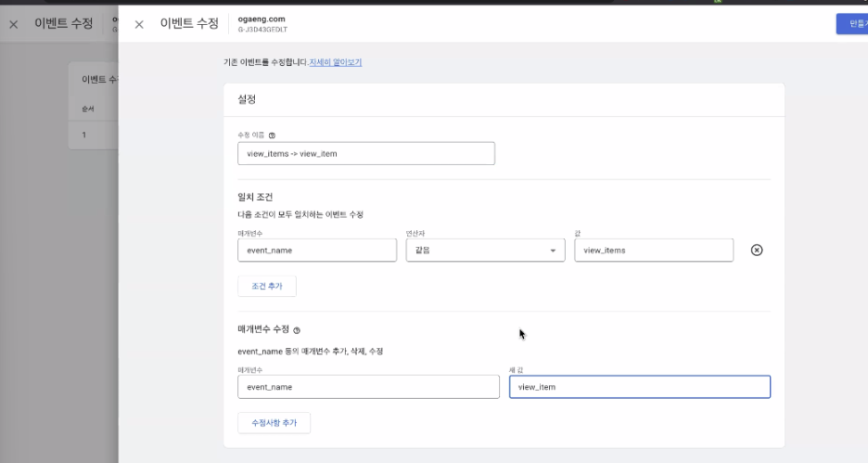Click the 값 field containing view_items
The height and width of the screenshot is (463, 868).
tap(654, 251)
